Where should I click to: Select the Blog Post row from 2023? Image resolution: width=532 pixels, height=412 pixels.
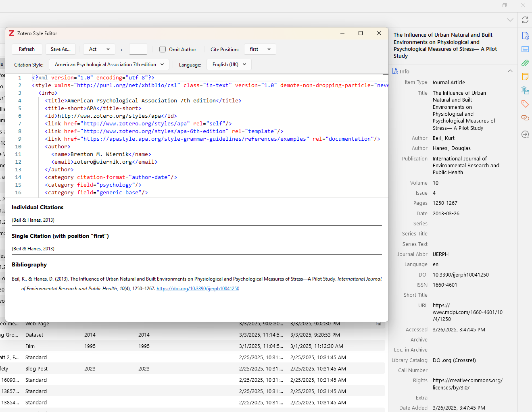point(192,369)
